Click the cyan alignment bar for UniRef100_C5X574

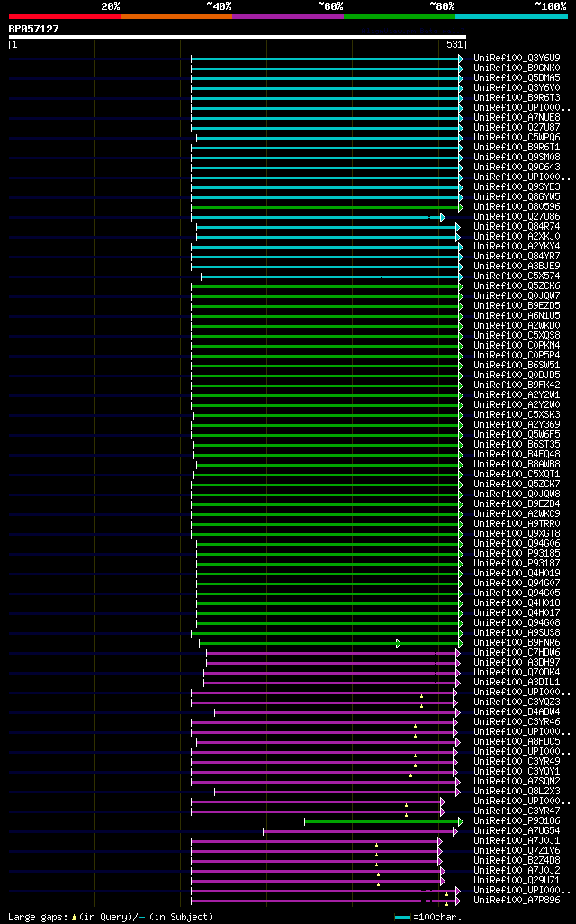click(x=332, y=277)
